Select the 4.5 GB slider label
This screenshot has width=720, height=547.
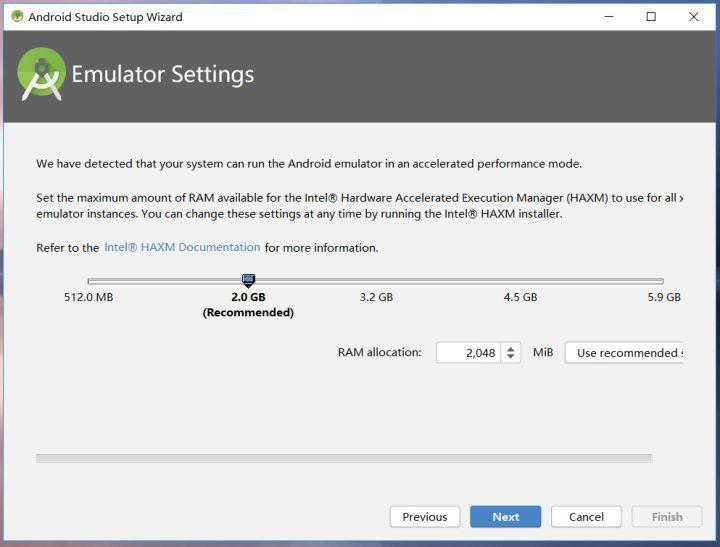[x=520, y=297]
